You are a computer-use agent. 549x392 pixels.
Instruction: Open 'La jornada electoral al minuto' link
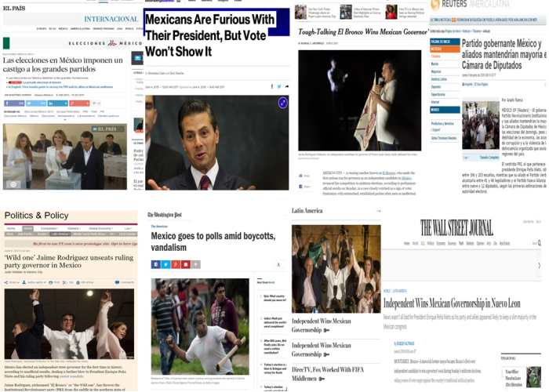[42, 82]
